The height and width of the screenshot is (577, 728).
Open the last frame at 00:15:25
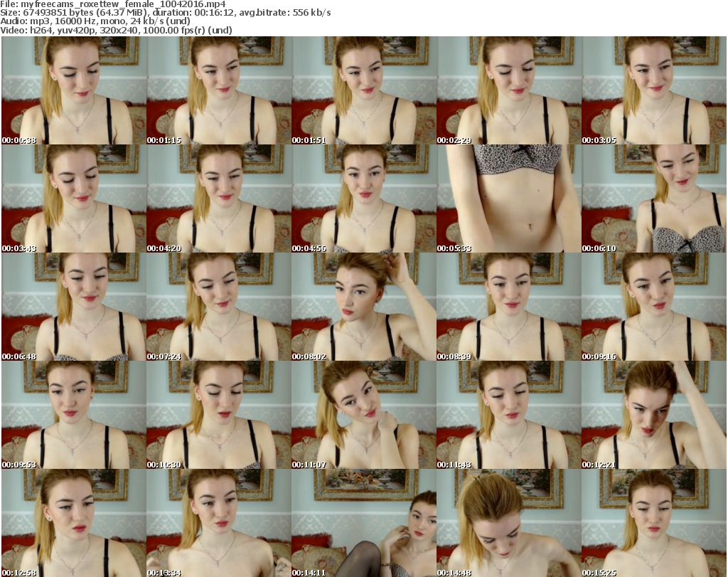[653, 523]
